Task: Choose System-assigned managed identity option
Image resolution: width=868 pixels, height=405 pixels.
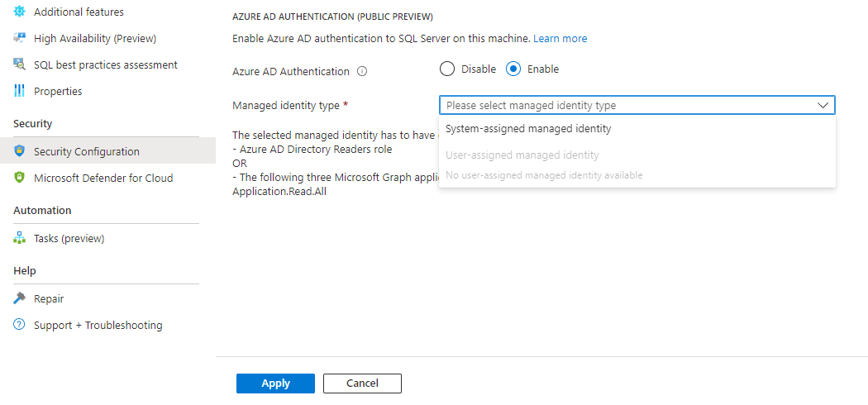Action: click(528, 129)
